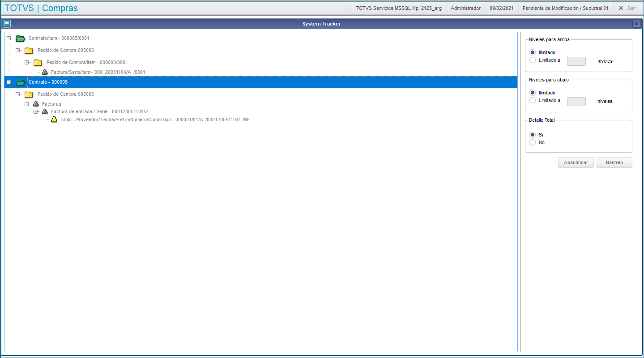Choose No for Detalle Total
644x358 pixels.
[533, 142]
